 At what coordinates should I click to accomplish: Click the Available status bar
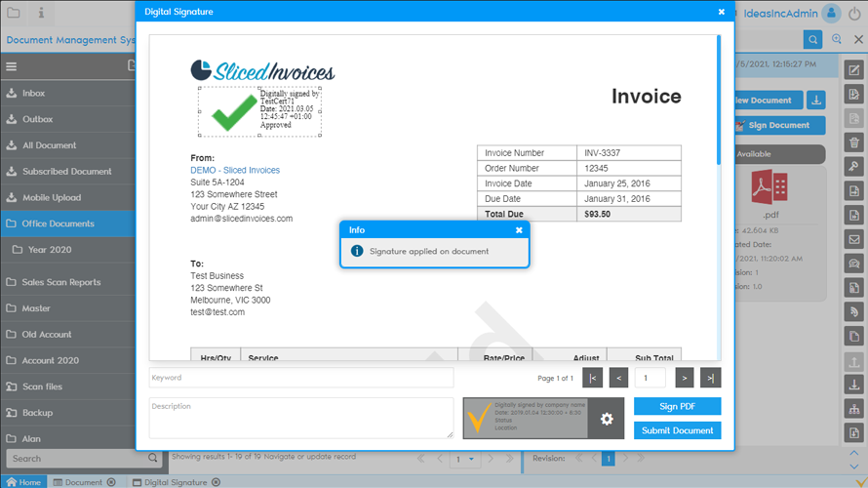point(779,154)
